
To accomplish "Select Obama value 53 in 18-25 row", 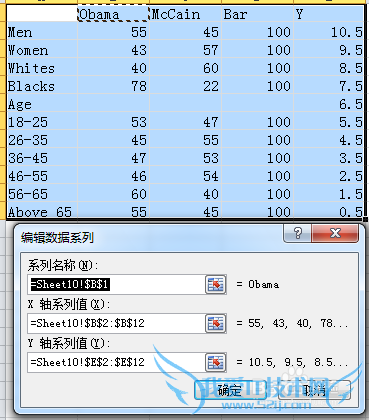I will pos(113,122).
